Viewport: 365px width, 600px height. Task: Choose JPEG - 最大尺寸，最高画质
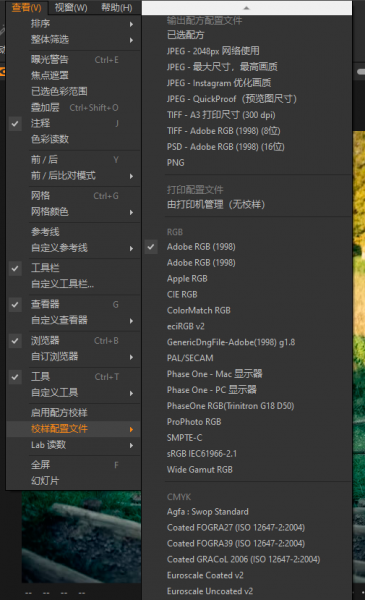pos(247,67)
